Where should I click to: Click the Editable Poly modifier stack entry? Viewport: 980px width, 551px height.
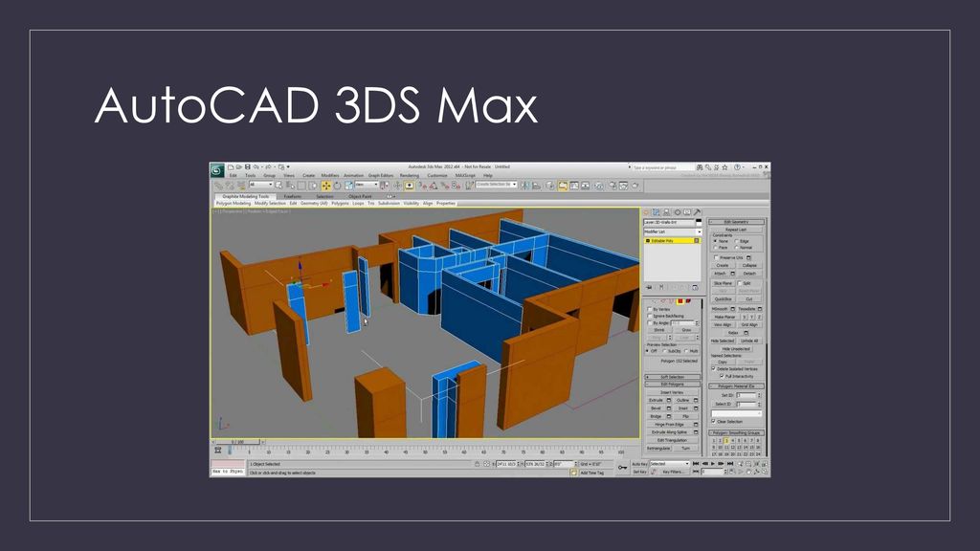[x=673, y=240]
